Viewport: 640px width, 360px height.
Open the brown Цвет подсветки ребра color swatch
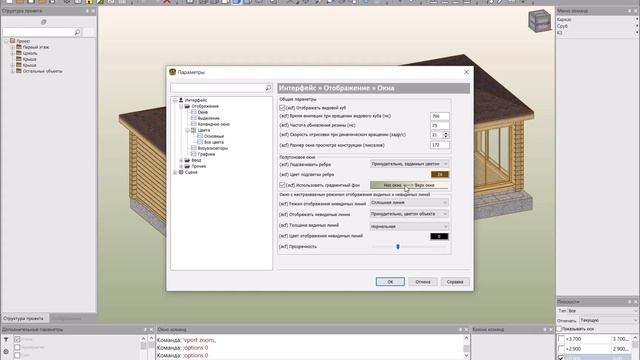(x=440, y=174)
